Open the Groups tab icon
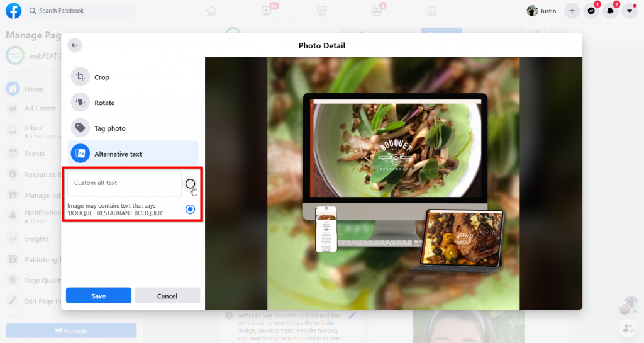Image resolution: width=644 pixels, height=343 pixels. (x=376, y=11)
